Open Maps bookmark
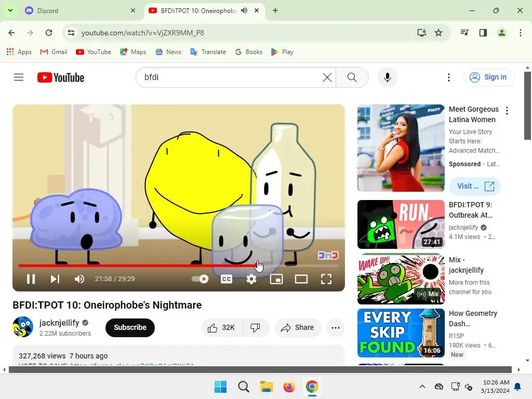This screenshot has width=532, height=399. [x=133, y=52]
